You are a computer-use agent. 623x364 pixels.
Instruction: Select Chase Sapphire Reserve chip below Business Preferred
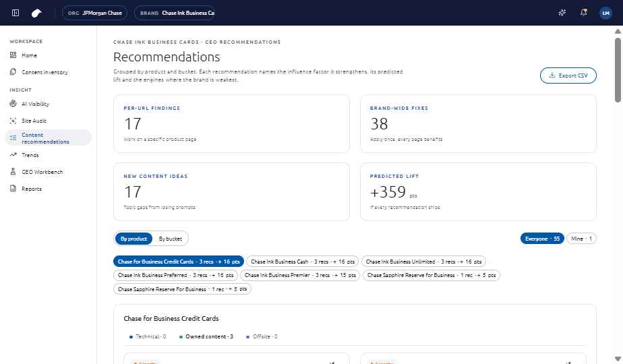[182, 289]
